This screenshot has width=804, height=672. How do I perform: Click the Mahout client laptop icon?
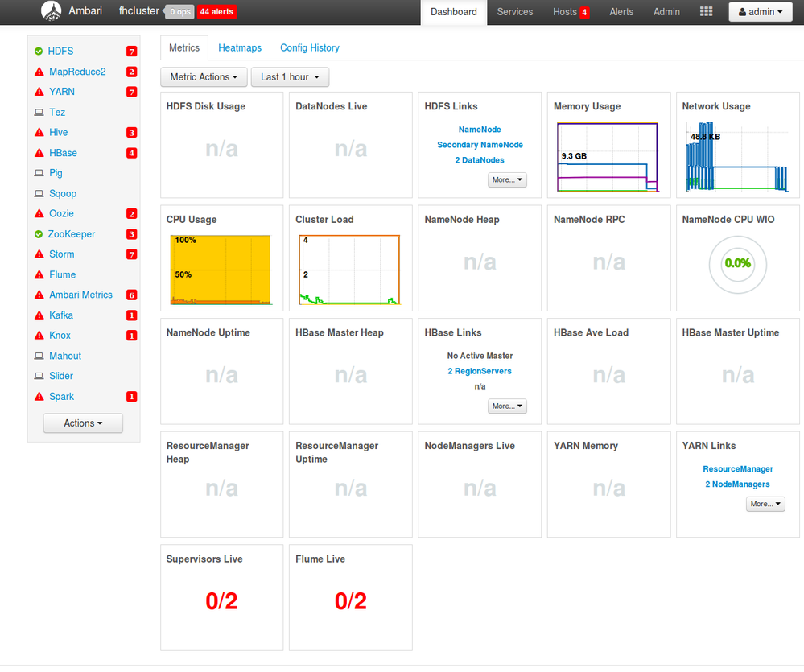point(39,356)
